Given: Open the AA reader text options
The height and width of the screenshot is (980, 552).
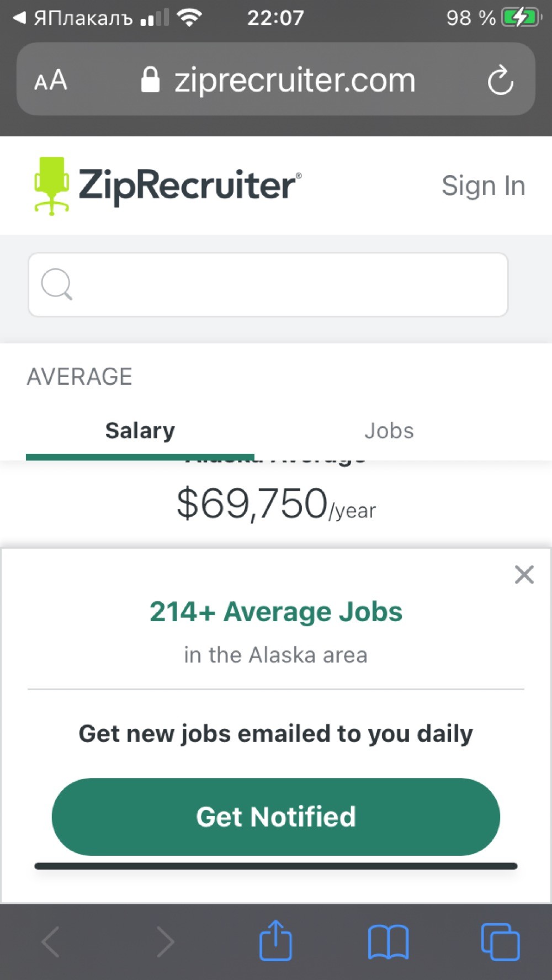Looking at the screenshot, I should click(51, 81).
